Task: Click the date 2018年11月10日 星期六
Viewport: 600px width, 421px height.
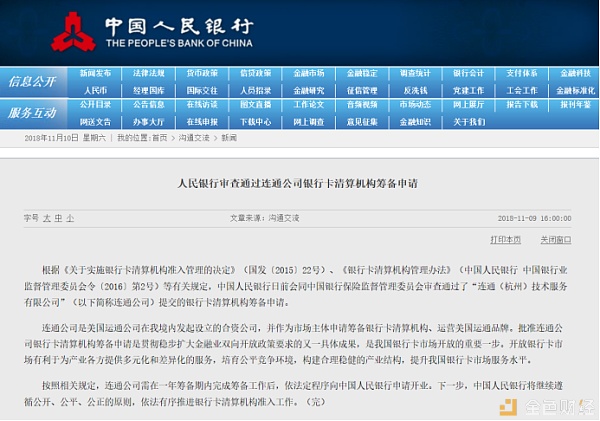Action: click(x=65, y=138)
